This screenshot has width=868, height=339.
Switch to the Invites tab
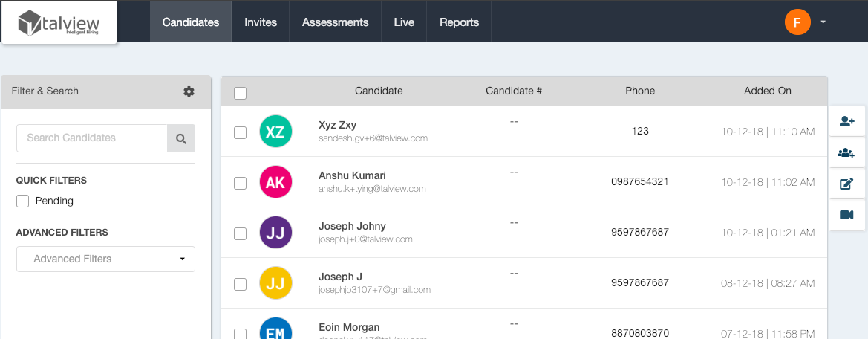pos(261,22)
